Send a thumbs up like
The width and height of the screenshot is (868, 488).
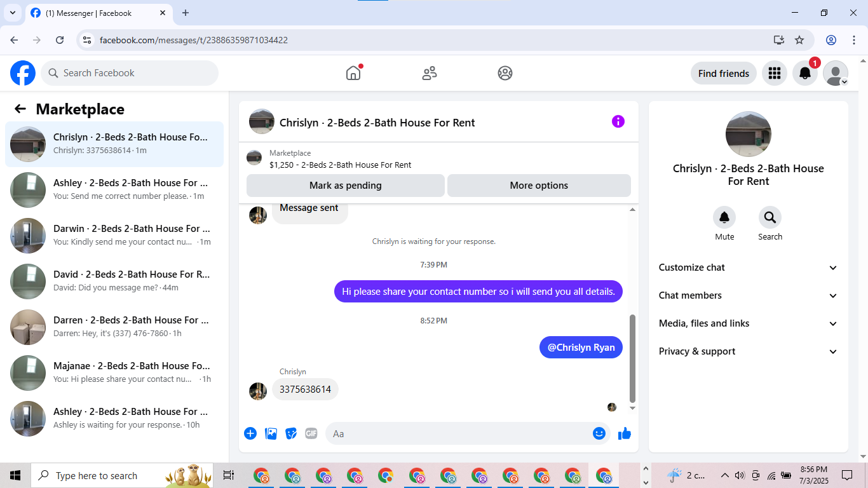coord(625,433)
